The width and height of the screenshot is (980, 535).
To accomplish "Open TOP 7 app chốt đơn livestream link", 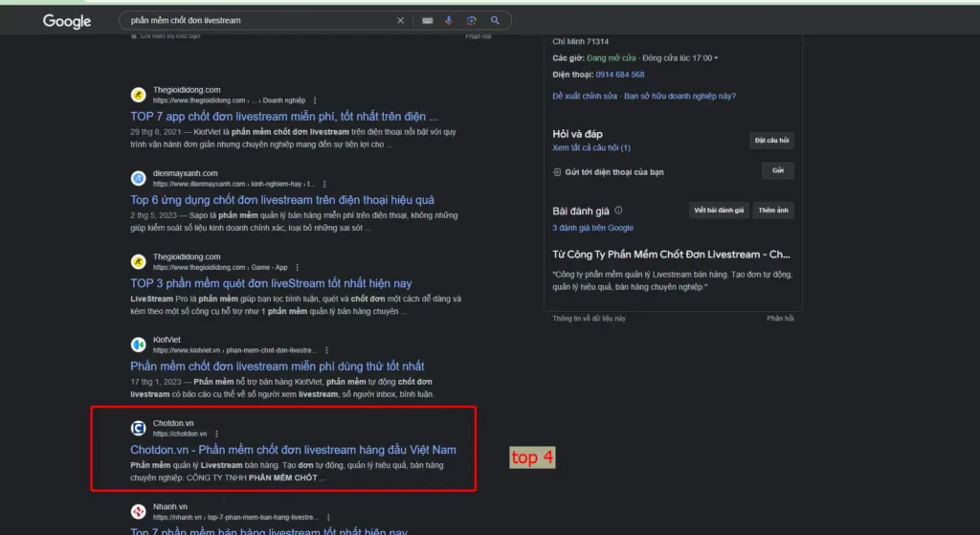I will (x=284, y=116).
